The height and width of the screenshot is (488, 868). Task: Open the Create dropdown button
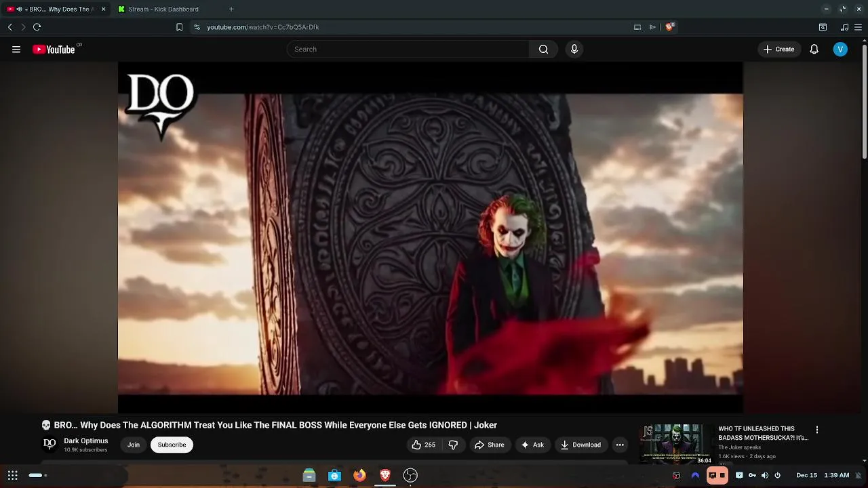pos(778,49)
